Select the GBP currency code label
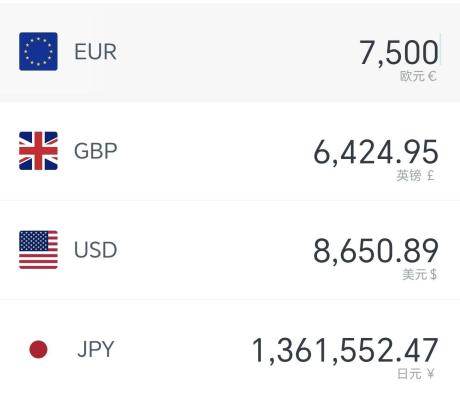The image size is (460, 394). pos(96,151)
